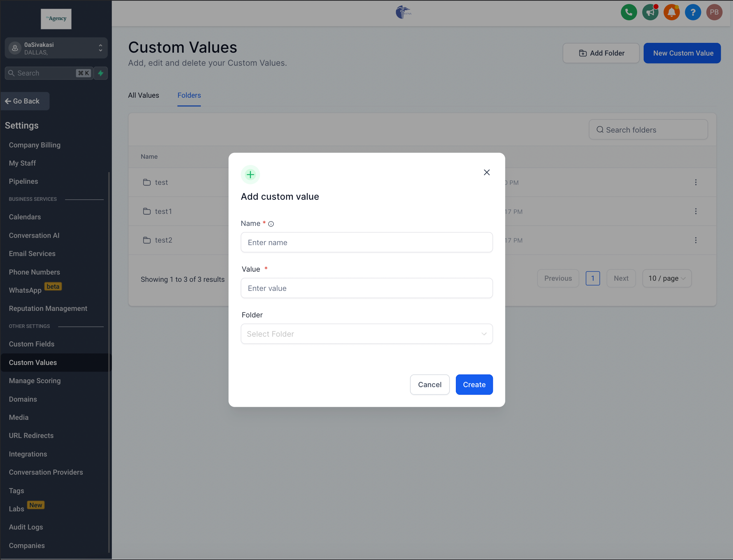
Task: Click the phone call icon in header
Action: [x=629, y=12]
